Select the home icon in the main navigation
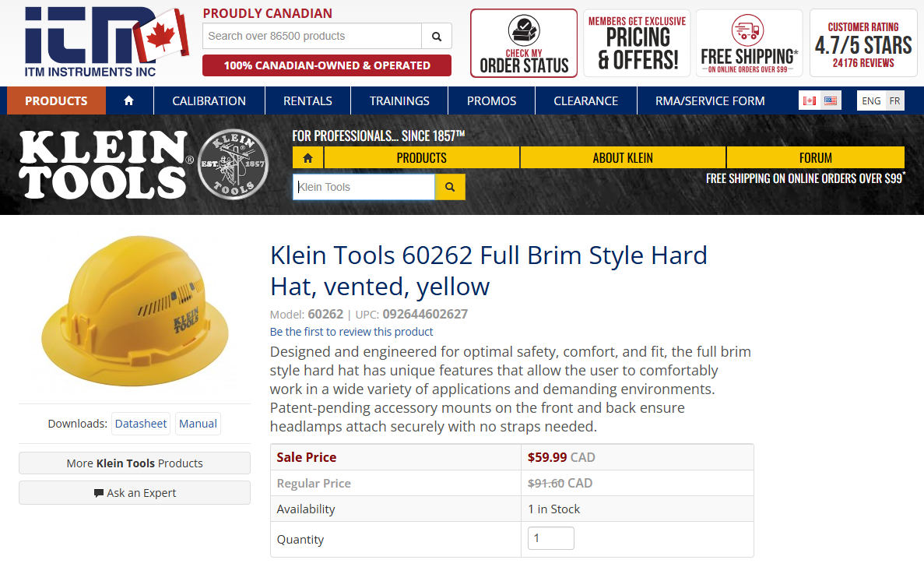This screenshot has height=567, width=924. (129, 100)
